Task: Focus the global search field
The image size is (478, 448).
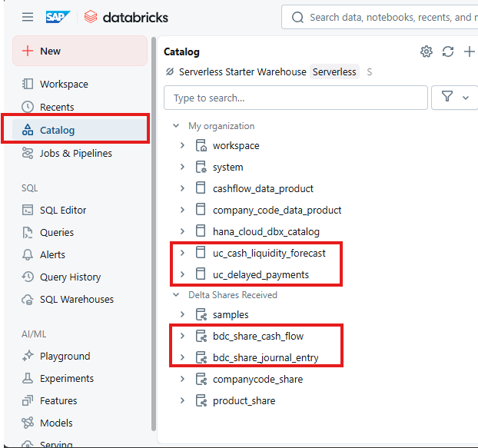Action: (380, 17)
